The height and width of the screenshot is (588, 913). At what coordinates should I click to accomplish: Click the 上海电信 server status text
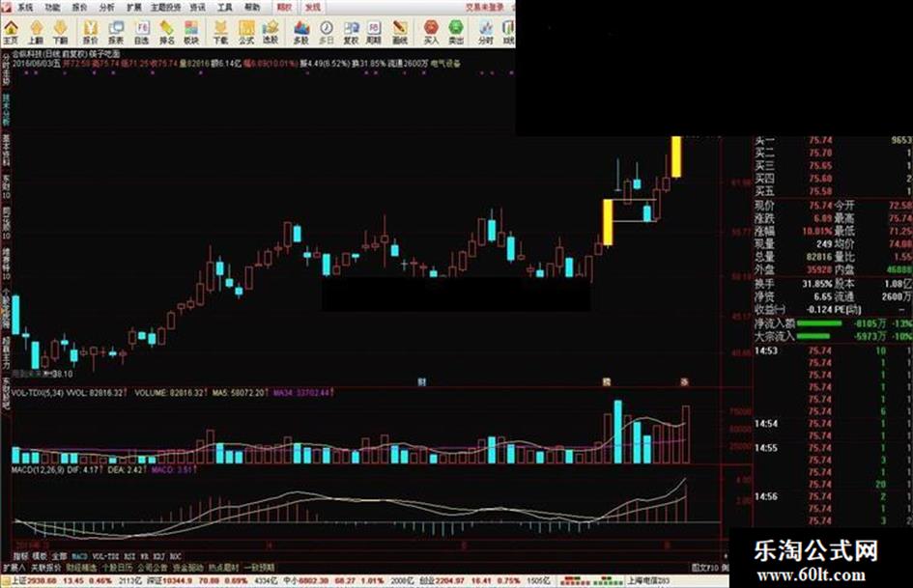point(648,581)
